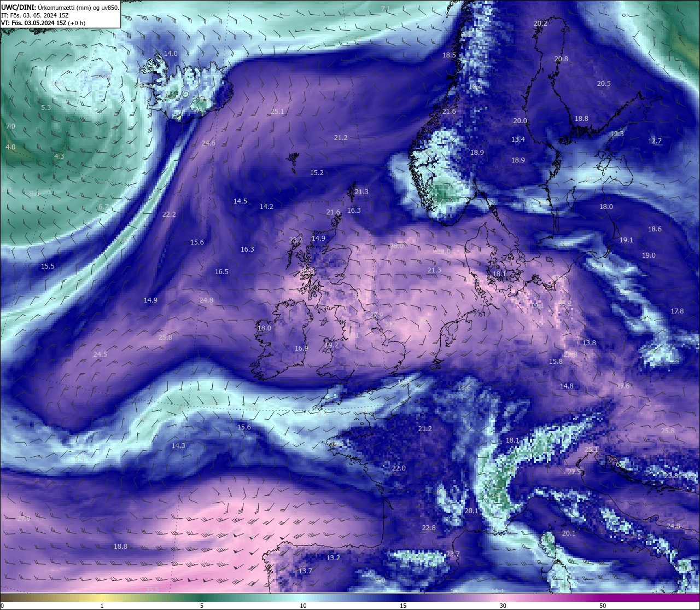Click the 27.6 value label

coord(623,386)
